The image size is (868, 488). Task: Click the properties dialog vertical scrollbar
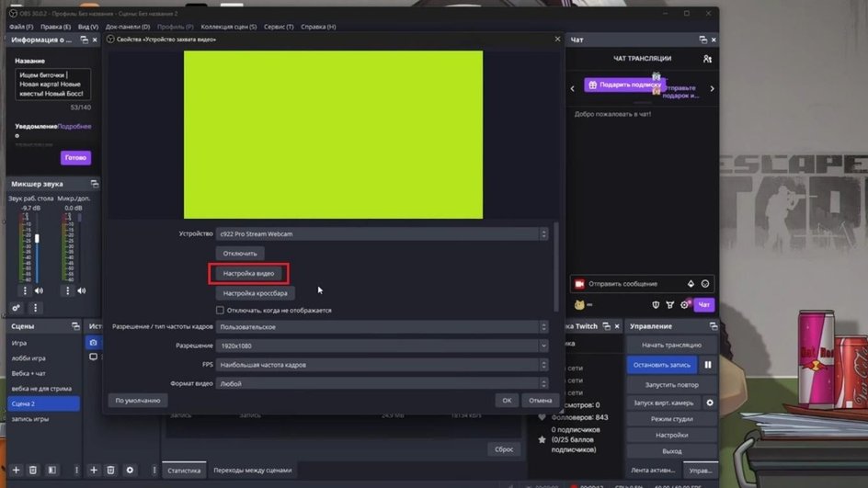pos(555,266)
